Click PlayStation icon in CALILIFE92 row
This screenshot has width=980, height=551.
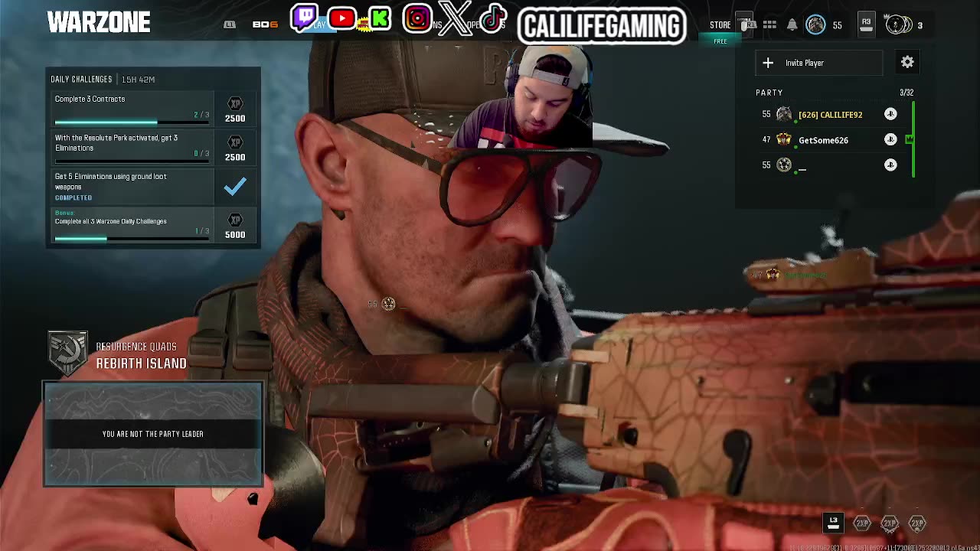(x=890, y=114)
